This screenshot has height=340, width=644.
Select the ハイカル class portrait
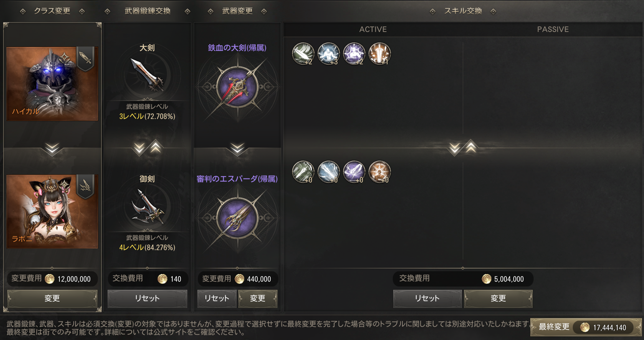[52, 84]
